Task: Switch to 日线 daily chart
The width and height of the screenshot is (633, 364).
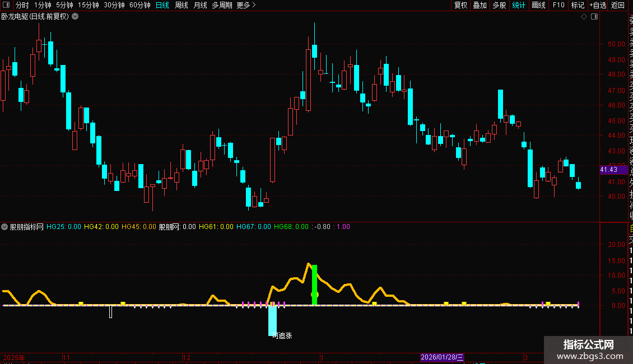Action: (x=162, y=5)
